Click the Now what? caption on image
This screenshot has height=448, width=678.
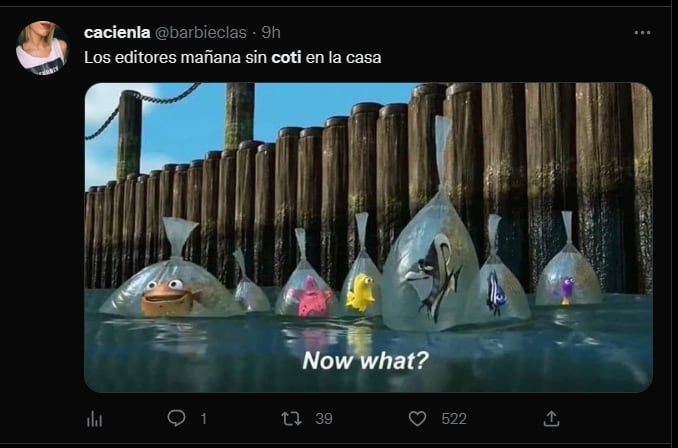[365, 360]
